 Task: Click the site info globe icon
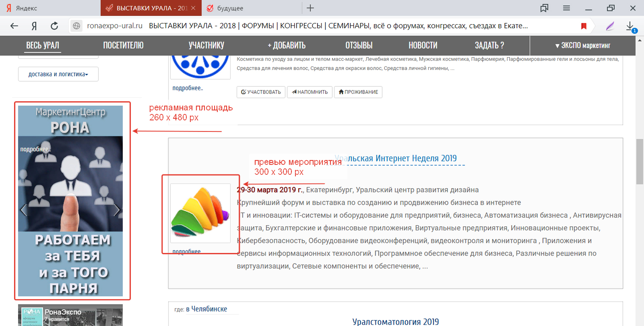point(77,26)
